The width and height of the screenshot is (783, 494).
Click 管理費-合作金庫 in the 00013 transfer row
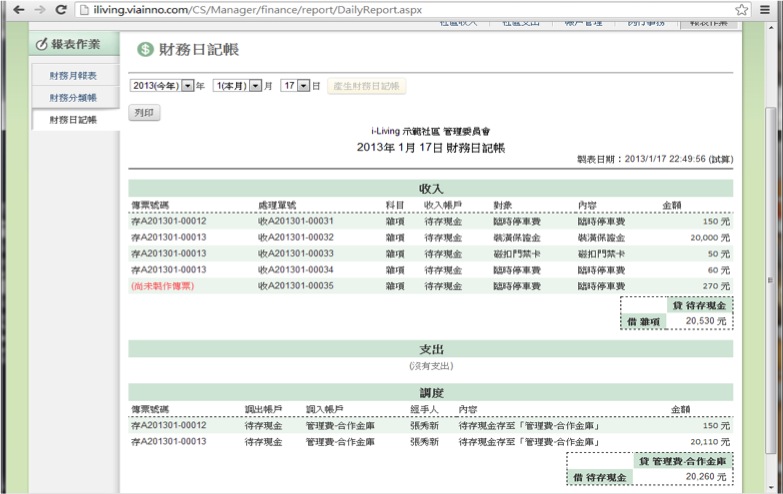pos(340,442)
